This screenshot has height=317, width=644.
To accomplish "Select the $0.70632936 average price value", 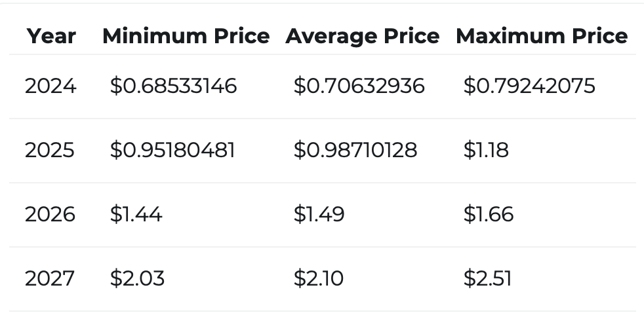I will [359, 86].
